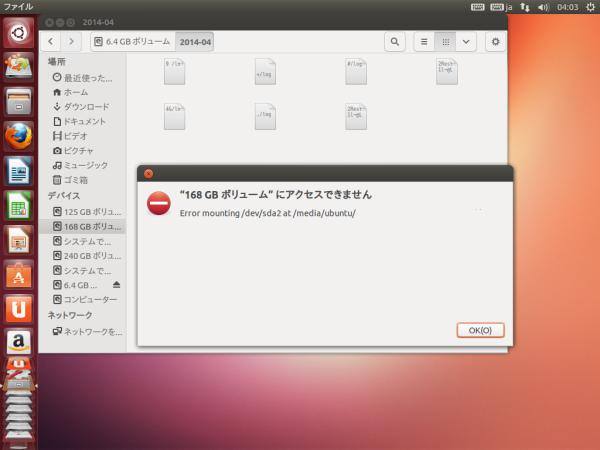Go forward with the right arrow button
This screenshot has width=600, height=450.
pos(70,42)
